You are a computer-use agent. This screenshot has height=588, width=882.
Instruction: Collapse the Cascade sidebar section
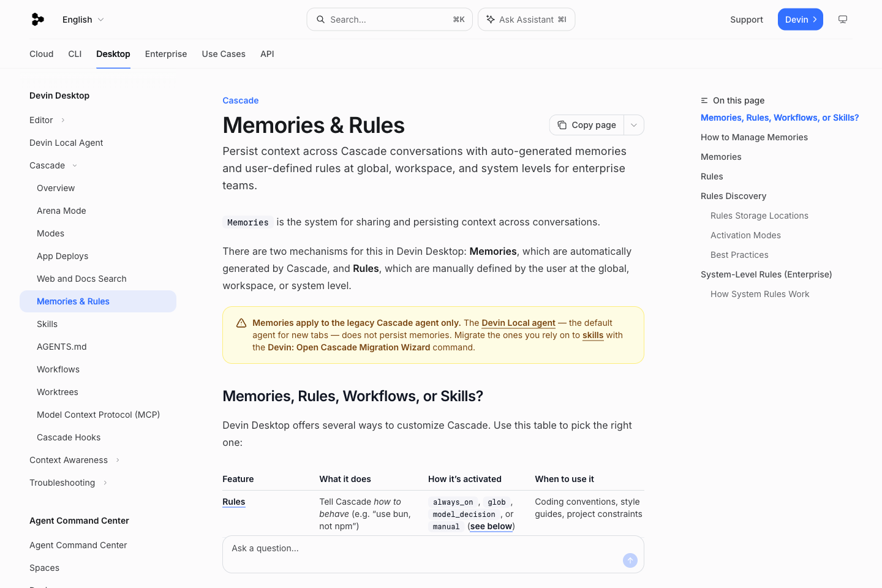(53, 165)
